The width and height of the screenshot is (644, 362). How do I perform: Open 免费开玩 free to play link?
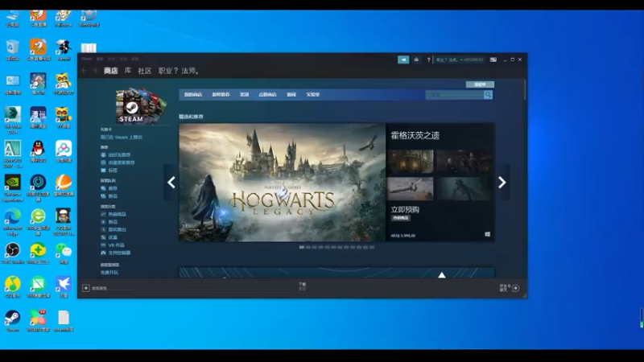pos(109,273)
